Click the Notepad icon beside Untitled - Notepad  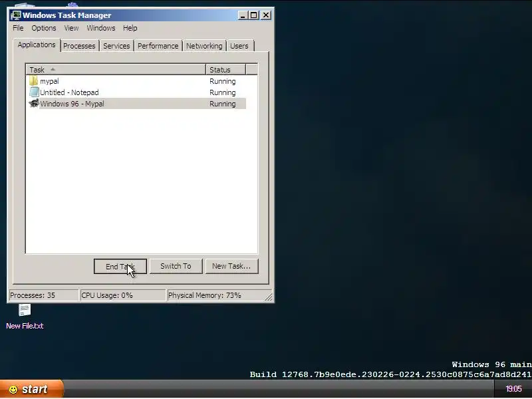[x=34, y=92]
